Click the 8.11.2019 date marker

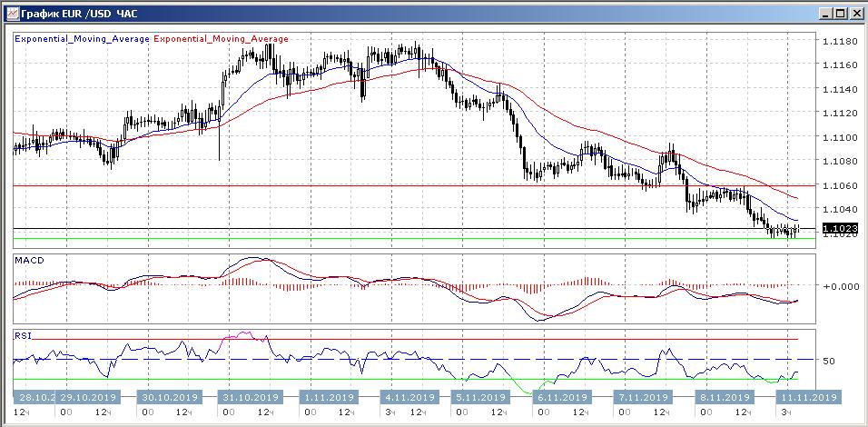coord(723,397)
